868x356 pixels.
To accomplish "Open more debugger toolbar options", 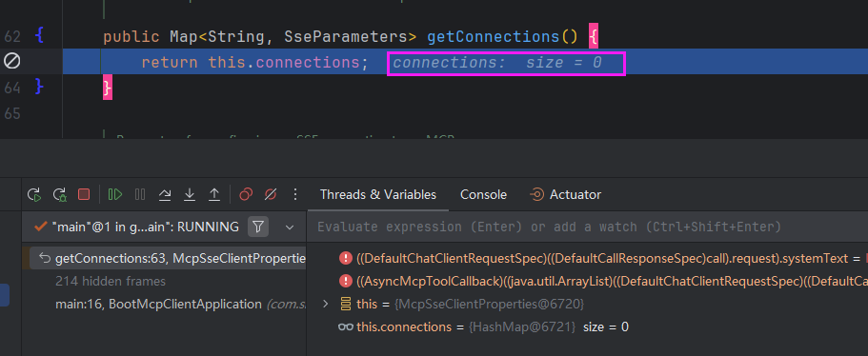I will tap(295, 194).
